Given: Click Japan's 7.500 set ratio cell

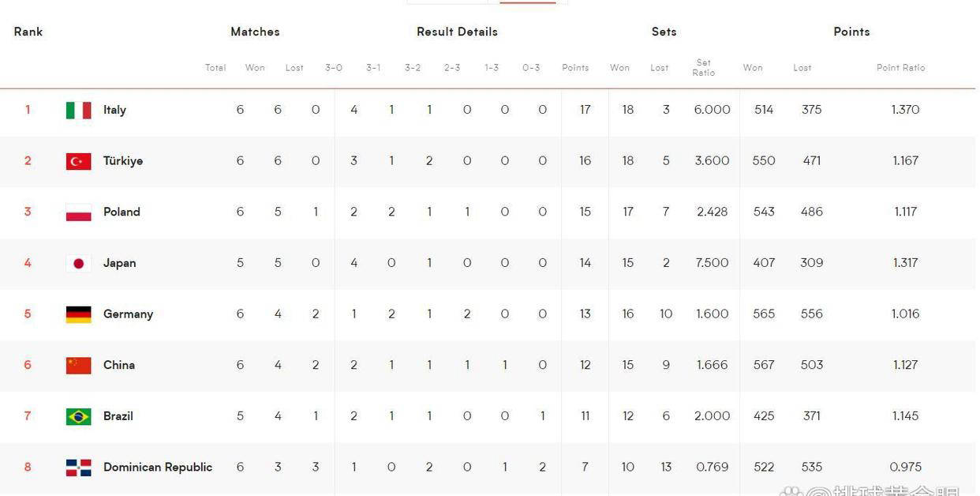Looking at the screenshot, I should pyautogui.click(x=712, y=263).
